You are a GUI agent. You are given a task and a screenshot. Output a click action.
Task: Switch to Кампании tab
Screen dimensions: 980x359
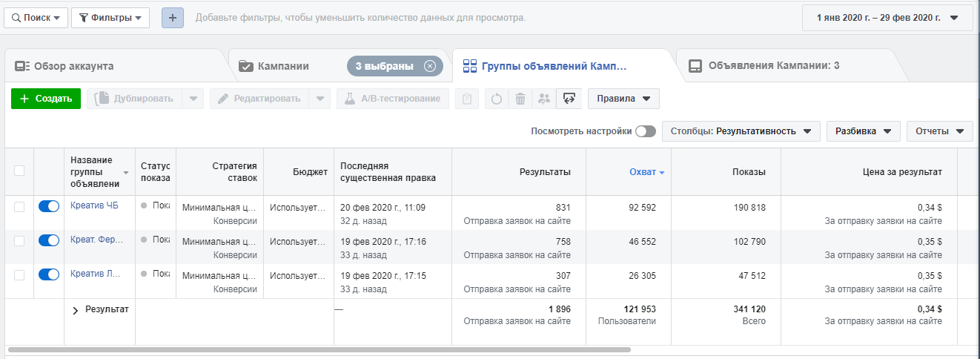point(283,66)
